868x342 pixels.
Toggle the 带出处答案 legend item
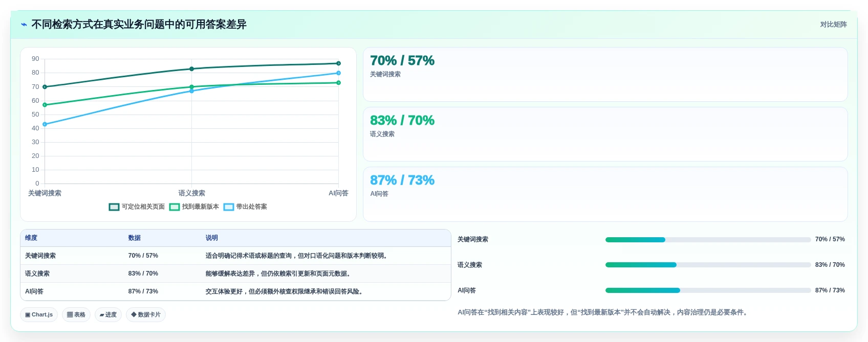point(245,207)
